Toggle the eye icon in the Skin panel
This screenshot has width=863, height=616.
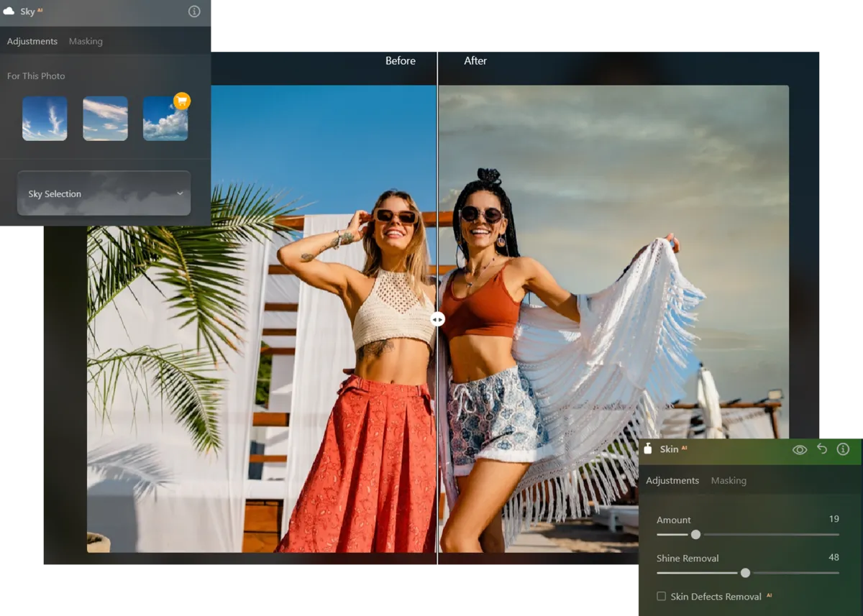point(799,449)
